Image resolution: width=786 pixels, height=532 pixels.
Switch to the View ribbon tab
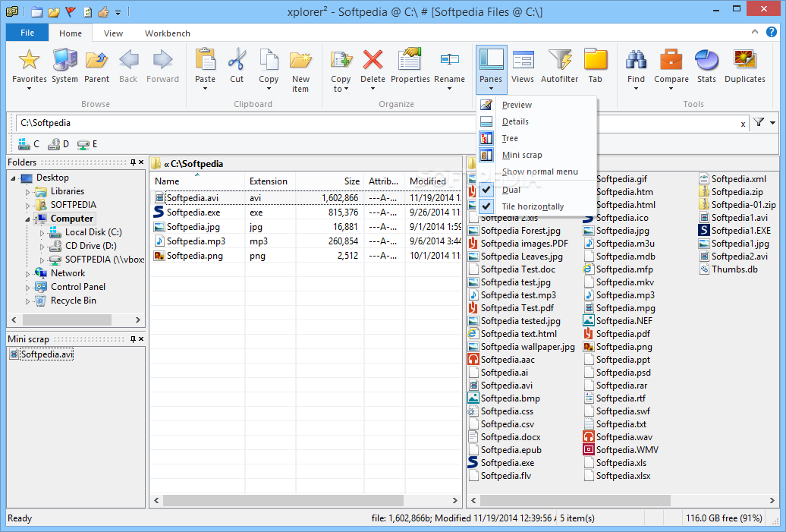pyautogui.click(x=113, y=33)
